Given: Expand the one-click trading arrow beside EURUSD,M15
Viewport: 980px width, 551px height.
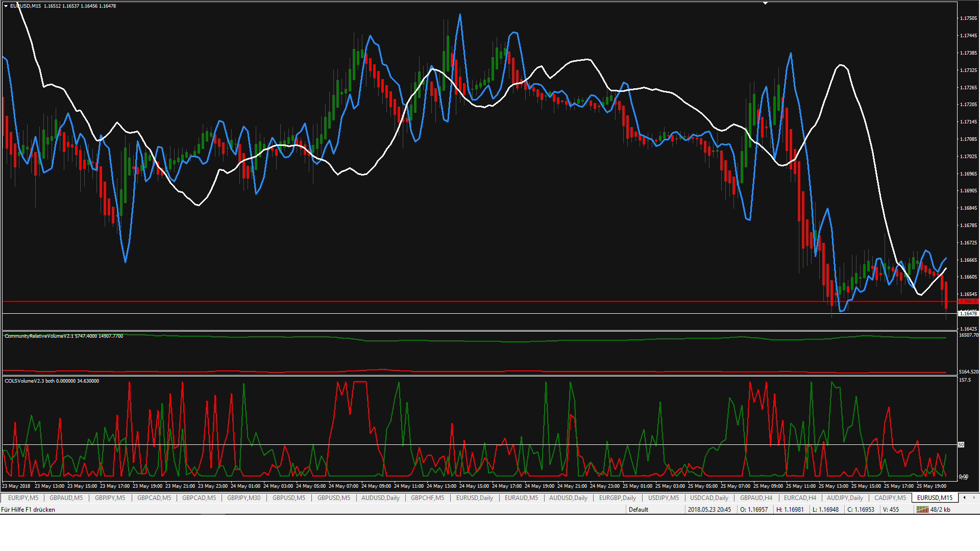Looking at the screenshot, I should click(x=6, y=6).
